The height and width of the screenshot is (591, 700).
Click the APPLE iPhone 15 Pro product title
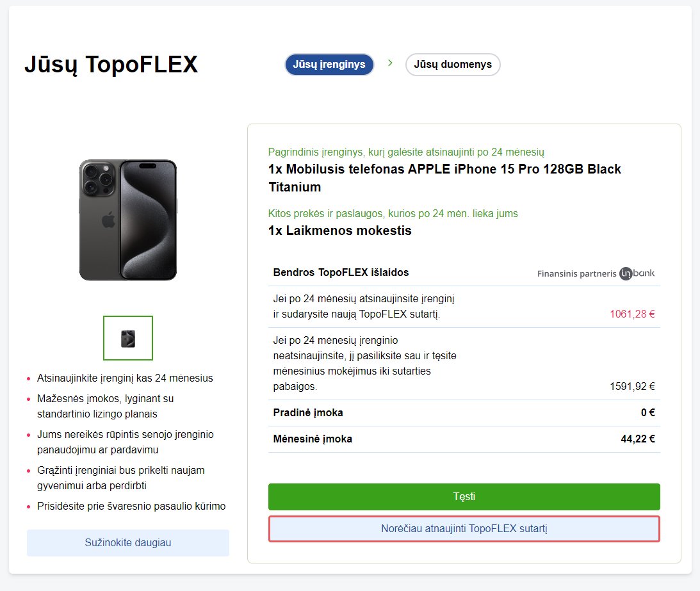click(444, 178)
